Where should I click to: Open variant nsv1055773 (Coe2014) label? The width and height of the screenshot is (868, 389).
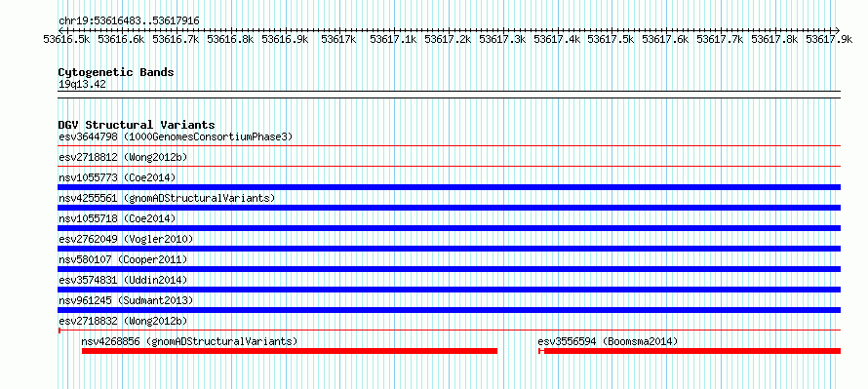[117, 177]
